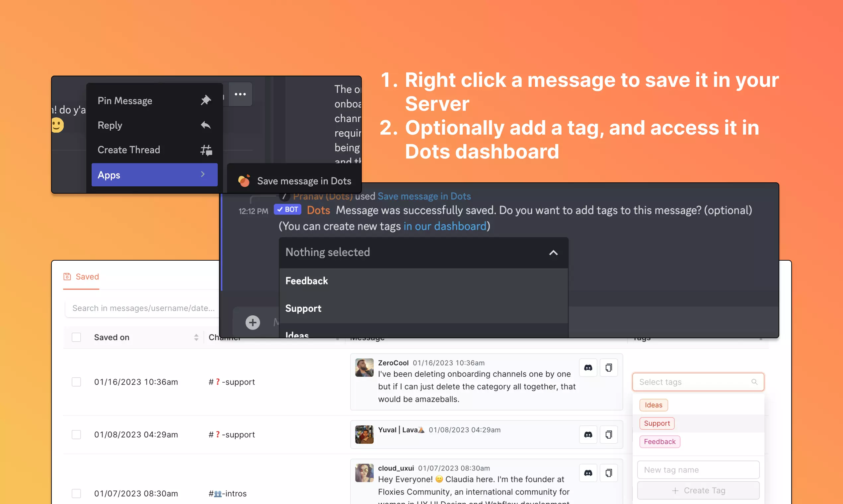
Task: Click the Pranav (Dots) username
Action: point(323,196)
